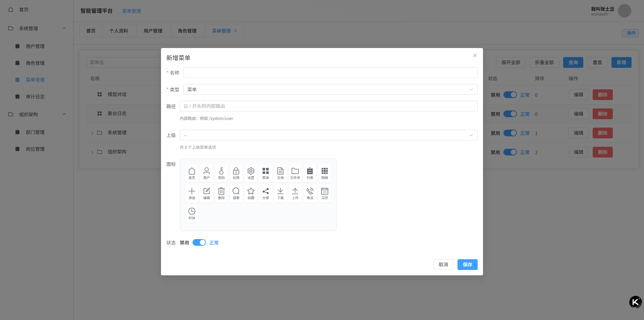Choose the 用户 user icon

tap(207, 173)
